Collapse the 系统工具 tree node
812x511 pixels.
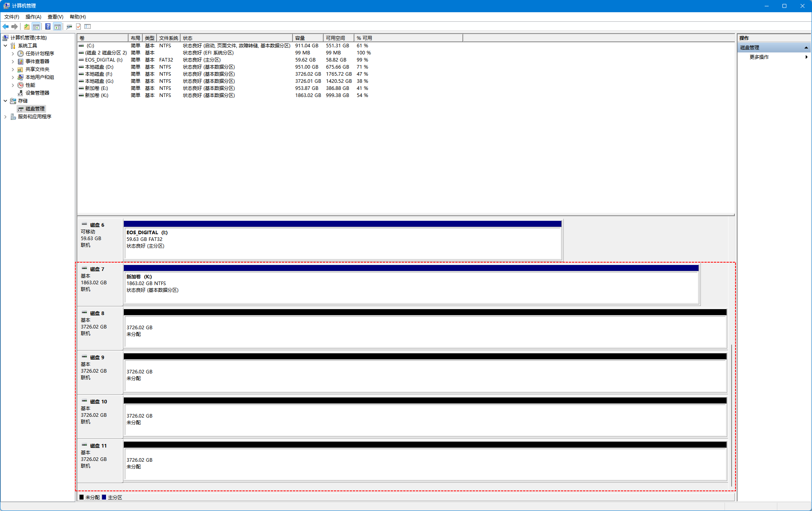click(6, 46)
